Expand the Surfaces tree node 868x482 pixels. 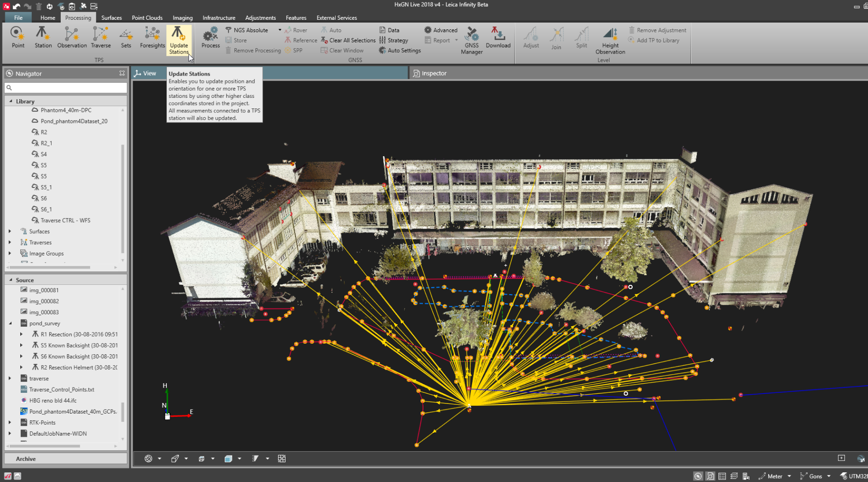[10, 231]
